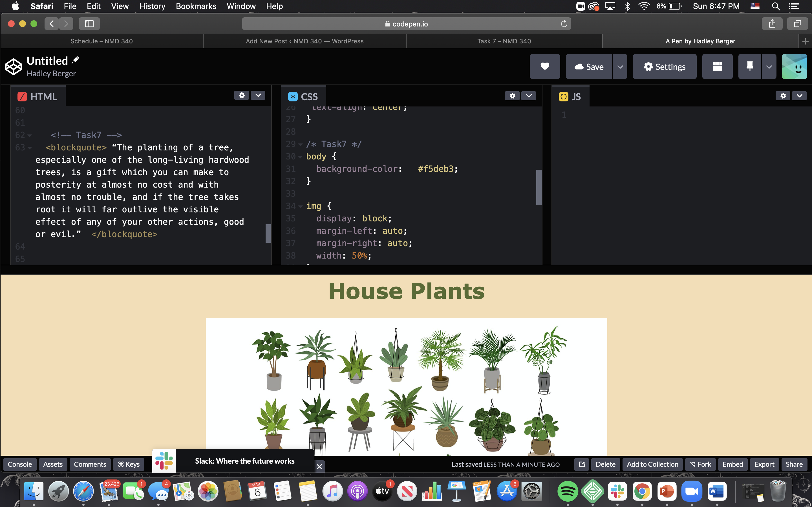
Task: Open the HTML editor settings gear
Action: [x=242, y=95]
